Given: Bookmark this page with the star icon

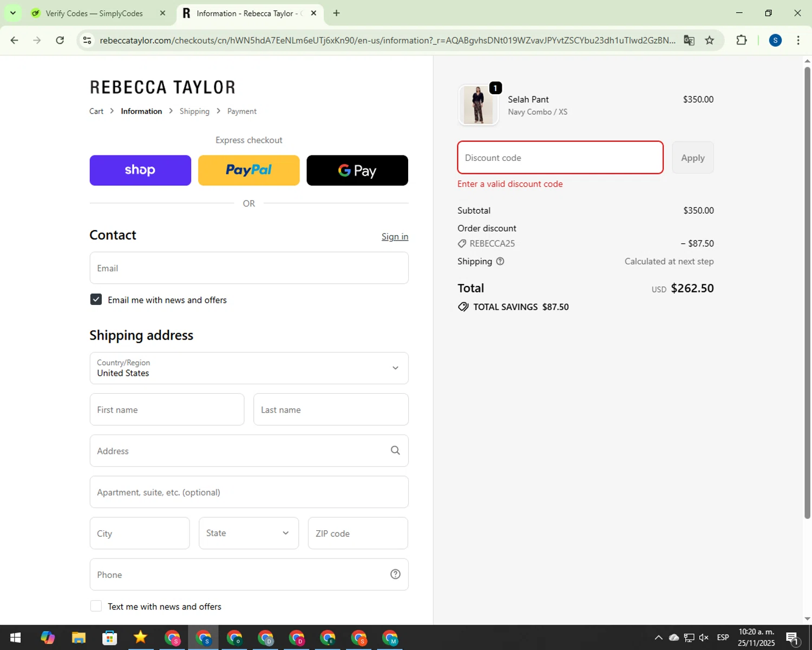Looking at the screenshot, I should tap(710, 40).
